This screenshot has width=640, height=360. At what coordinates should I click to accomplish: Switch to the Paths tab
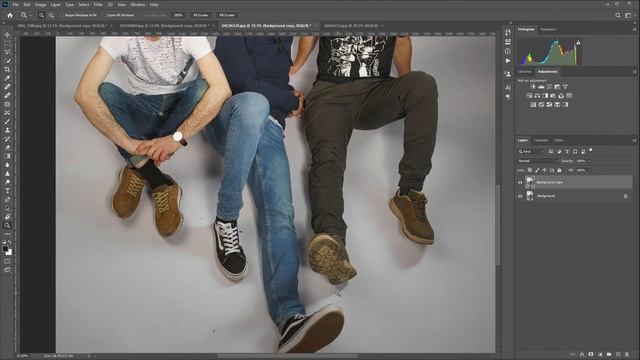tap(559, 140)
